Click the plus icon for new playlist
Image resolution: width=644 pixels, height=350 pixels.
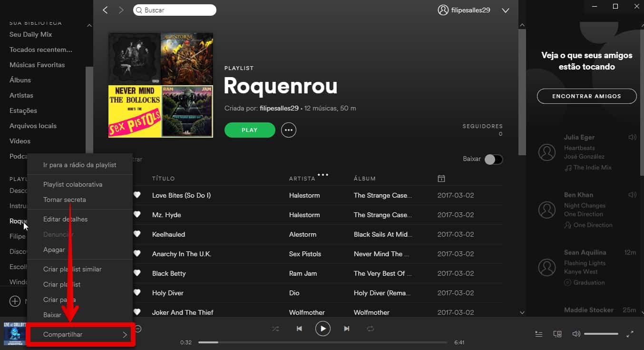click(15, 301)
